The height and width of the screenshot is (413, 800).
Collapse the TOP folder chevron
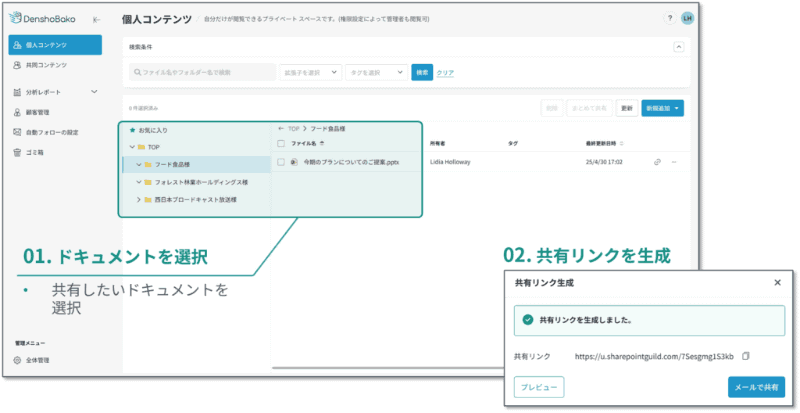point(133,147)
